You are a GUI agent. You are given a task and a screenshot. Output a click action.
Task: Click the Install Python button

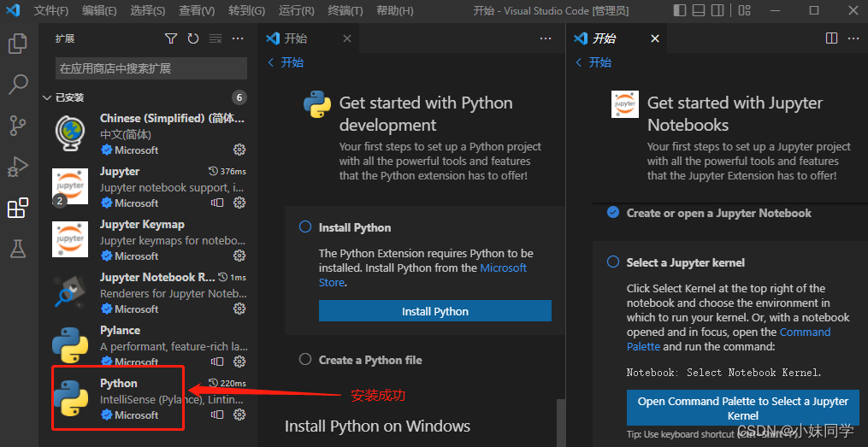click(x=435, y=311)
